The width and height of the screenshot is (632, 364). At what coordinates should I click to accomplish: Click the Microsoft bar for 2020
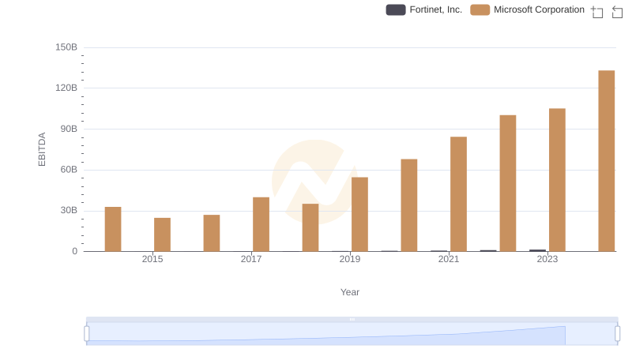pos(409,205)
